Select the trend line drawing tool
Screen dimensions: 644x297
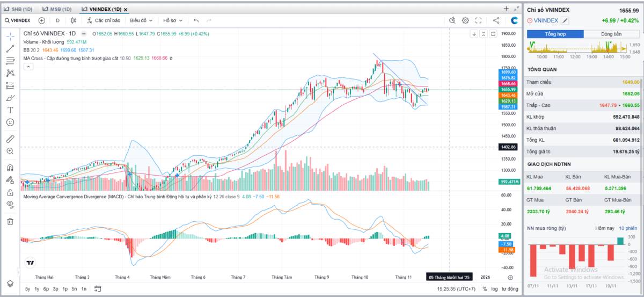pyautogui.click(x=10, y=48)
